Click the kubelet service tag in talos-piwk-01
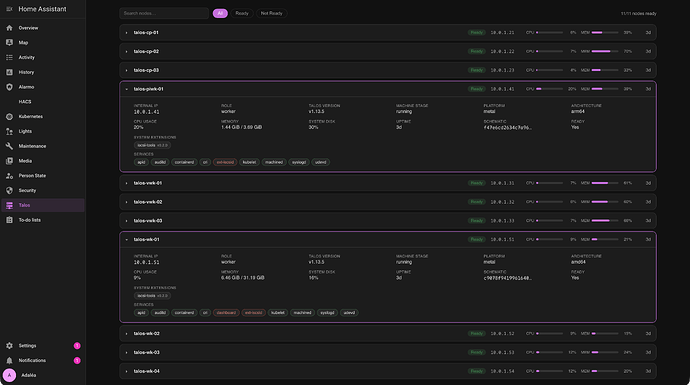690x385 pixels. click(249, 162)
